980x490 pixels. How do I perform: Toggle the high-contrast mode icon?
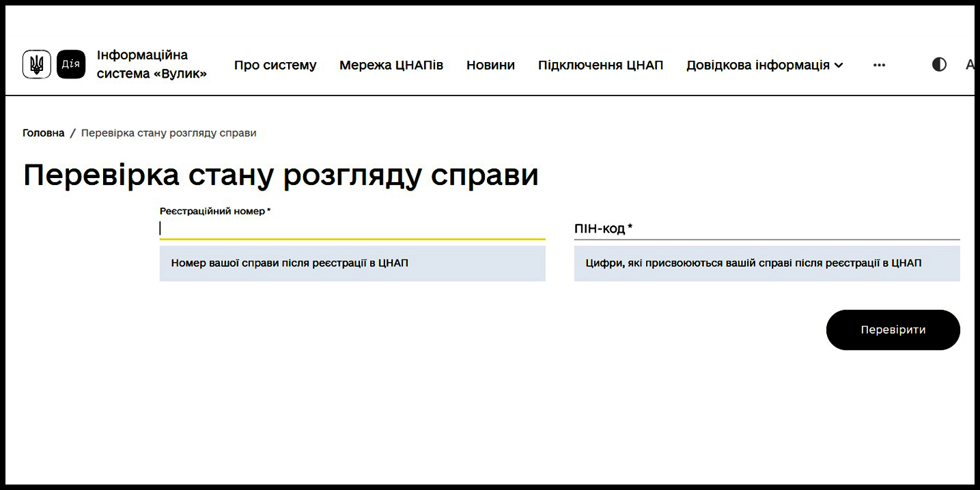(x=939, y=65)
